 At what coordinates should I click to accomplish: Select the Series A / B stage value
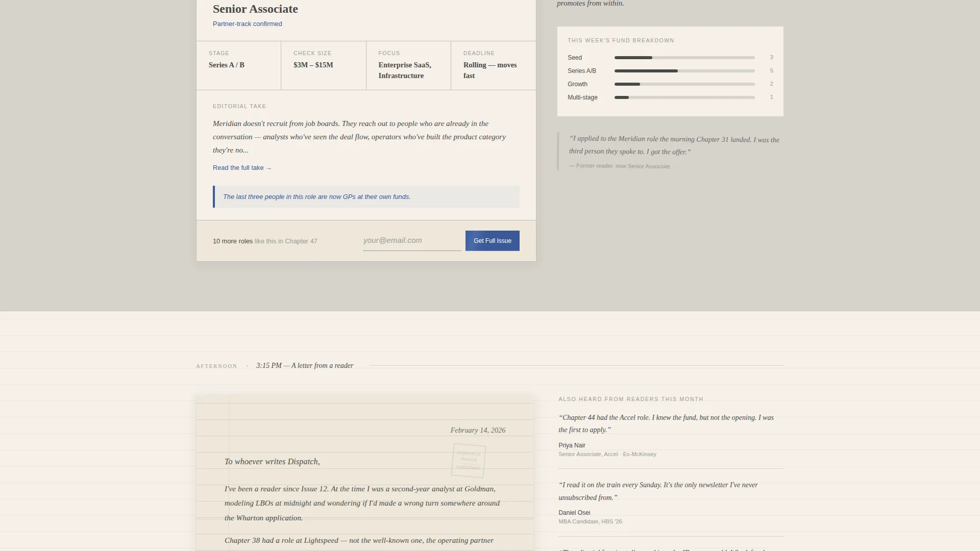pos(227,65)
